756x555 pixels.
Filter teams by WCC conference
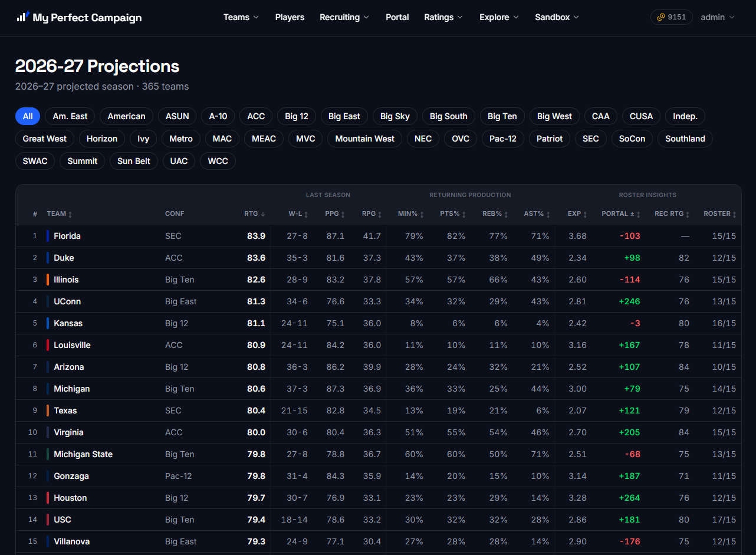[x=218, y=161]
